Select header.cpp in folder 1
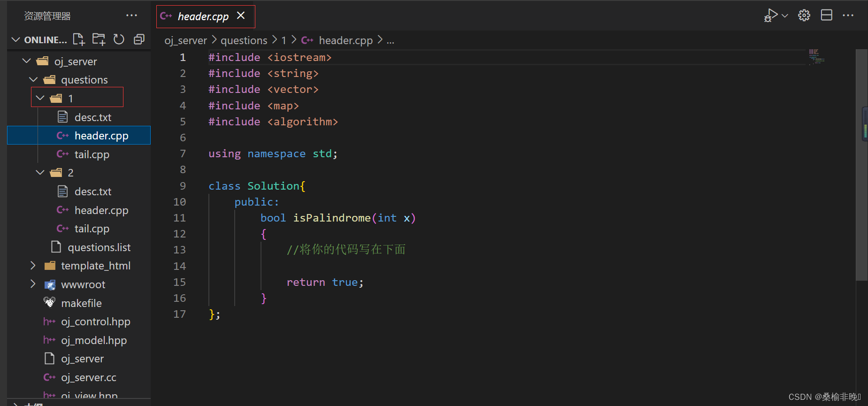868x406 pixels. (79, 135)
